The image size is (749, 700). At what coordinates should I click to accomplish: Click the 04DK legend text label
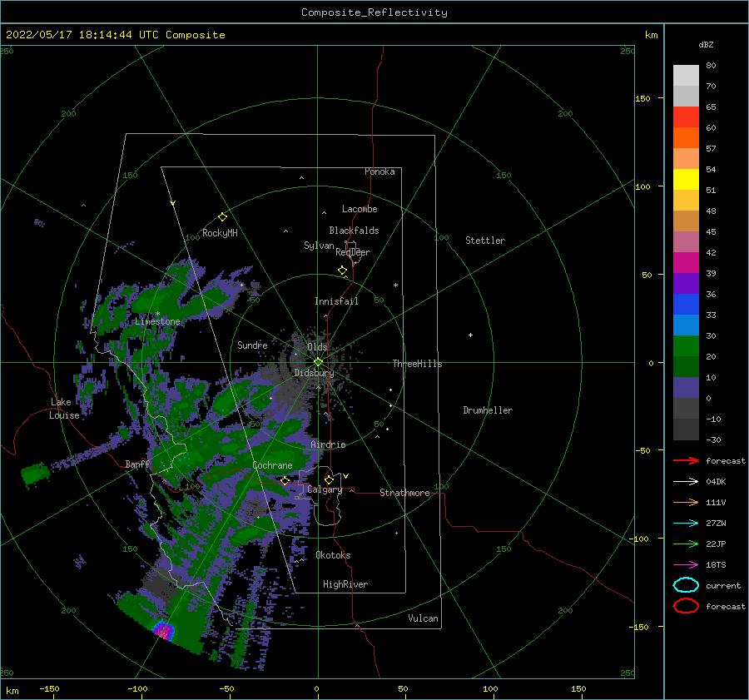716,481
